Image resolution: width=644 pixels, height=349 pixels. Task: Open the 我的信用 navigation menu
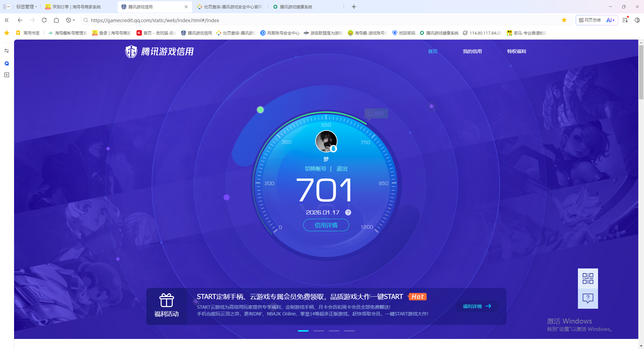click(472, 51)
